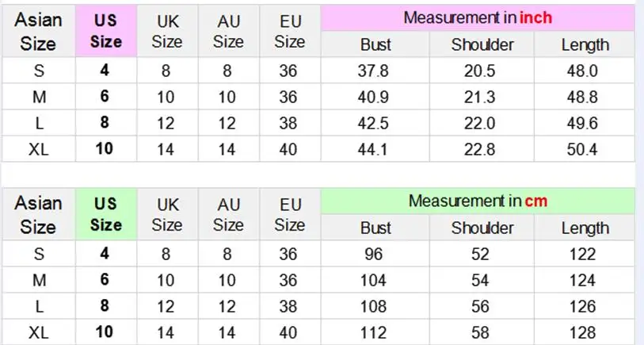Click shoulder value 21.3 in inch table
644x345 pixels.
click(480, 97)
